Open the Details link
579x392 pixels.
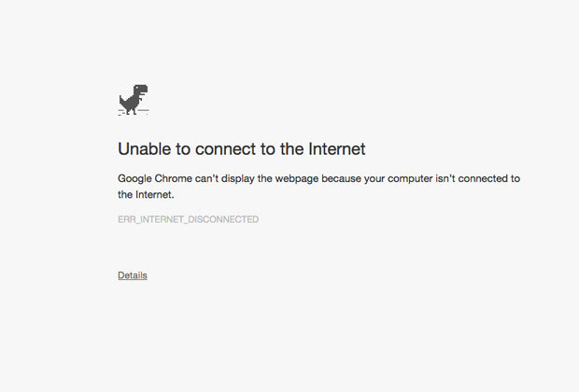pyautogui.click(x=133, y=275)
